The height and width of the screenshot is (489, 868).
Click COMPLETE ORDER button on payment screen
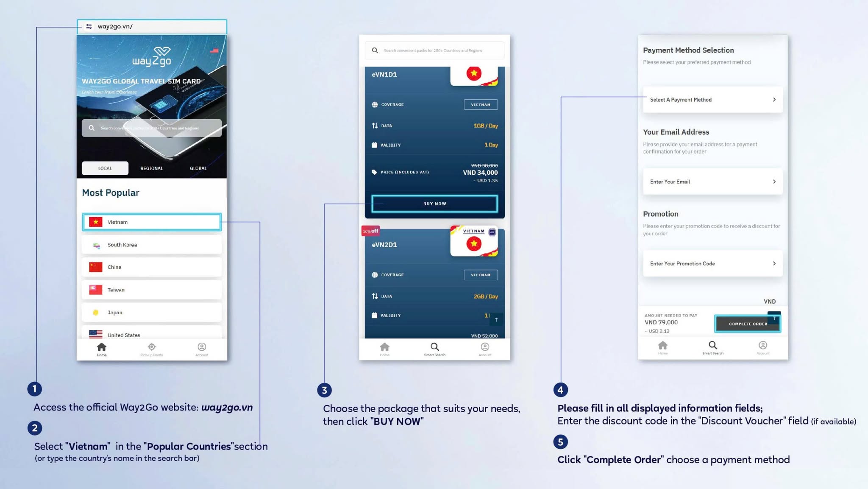[x=747, y=324]
